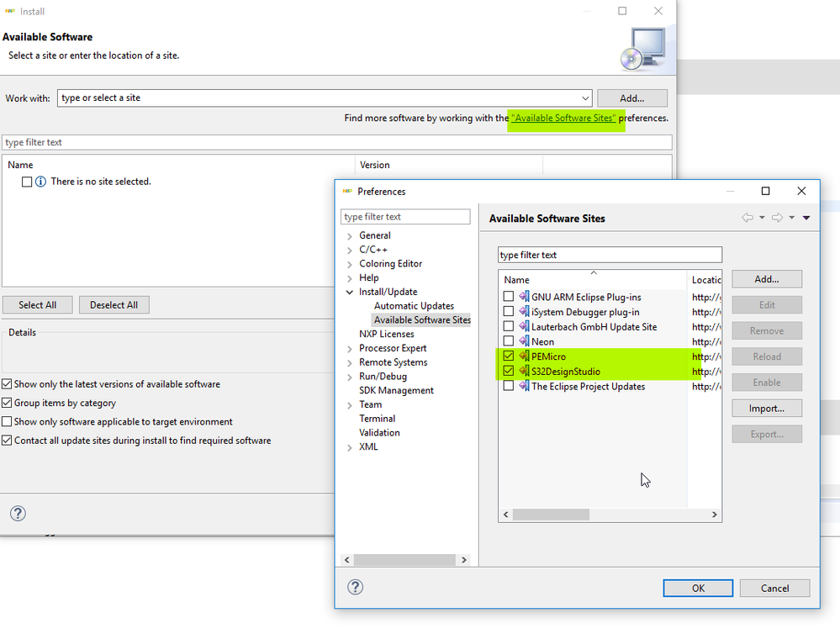Toggle Group items by category checkbox
The image size is (840, 644).
point(7,403)
